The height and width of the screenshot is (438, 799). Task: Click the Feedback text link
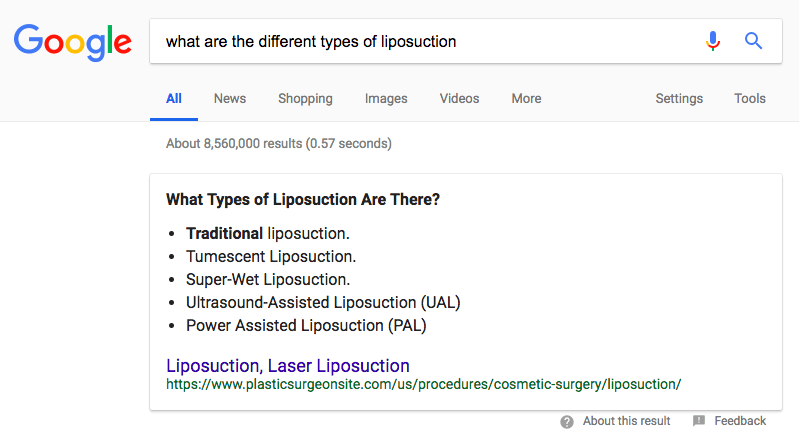[x=740, y=421]
